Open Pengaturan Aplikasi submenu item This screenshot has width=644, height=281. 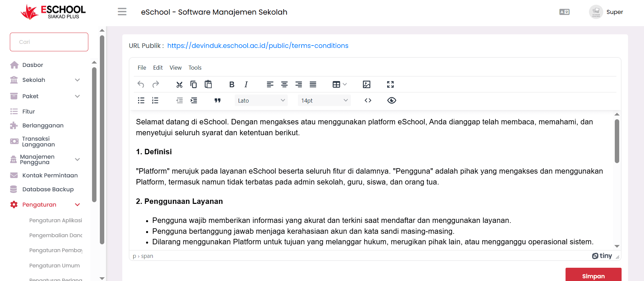click(x=56, y=220)
